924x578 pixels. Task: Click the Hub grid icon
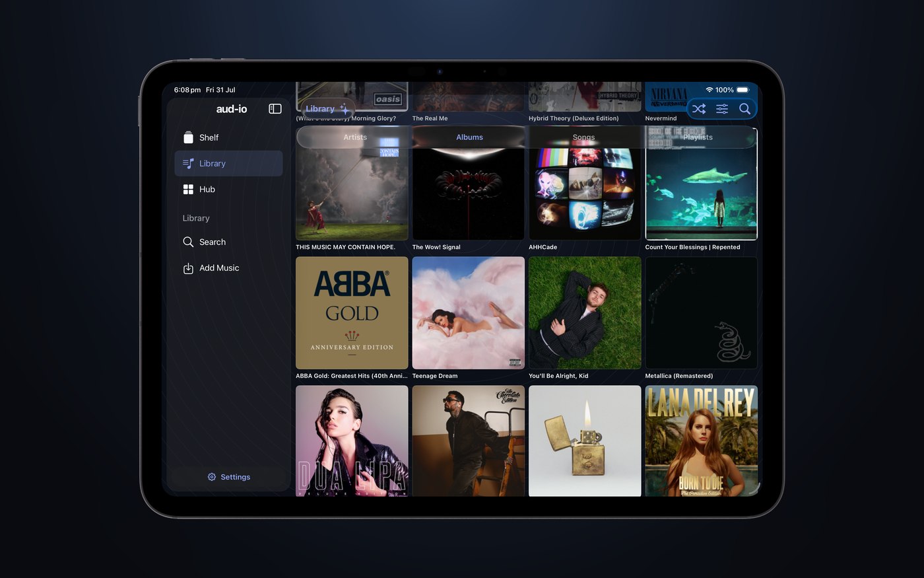188,190
